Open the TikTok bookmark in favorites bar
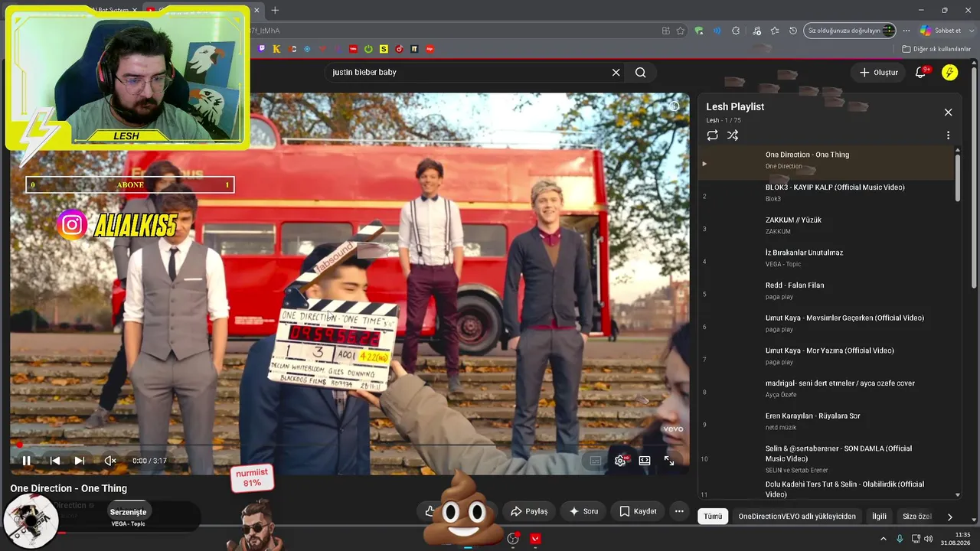 coord(399,49)
